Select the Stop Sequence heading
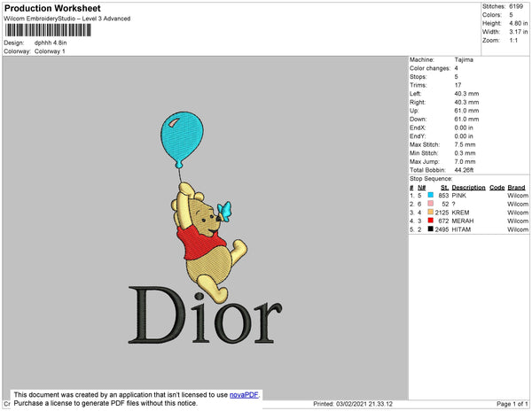The image size is (532, 411). [x=431, y=179]
